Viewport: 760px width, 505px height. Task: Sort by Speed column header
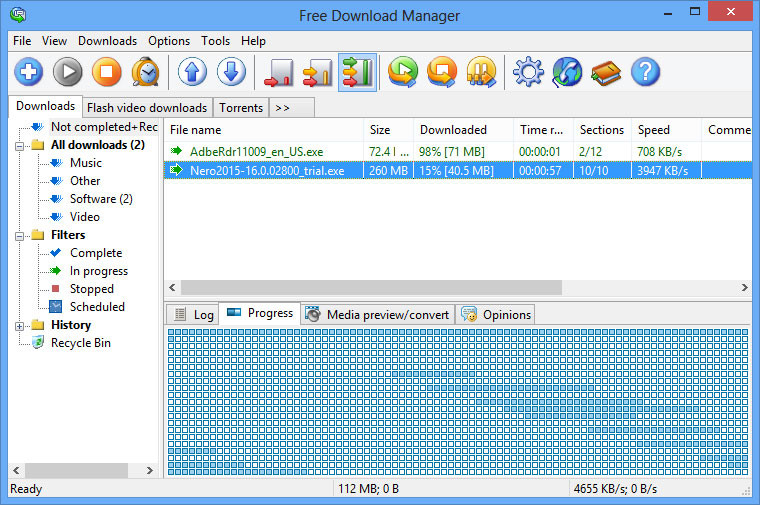[666, 130]
